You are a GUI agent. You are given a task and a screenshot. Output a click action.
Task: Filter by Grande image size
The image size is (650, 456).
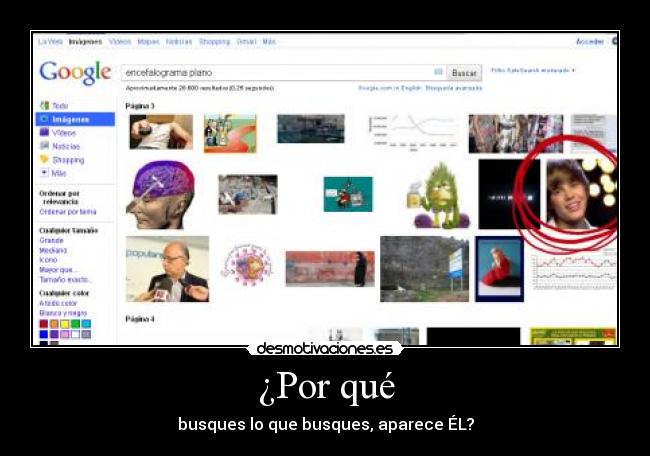51,240
